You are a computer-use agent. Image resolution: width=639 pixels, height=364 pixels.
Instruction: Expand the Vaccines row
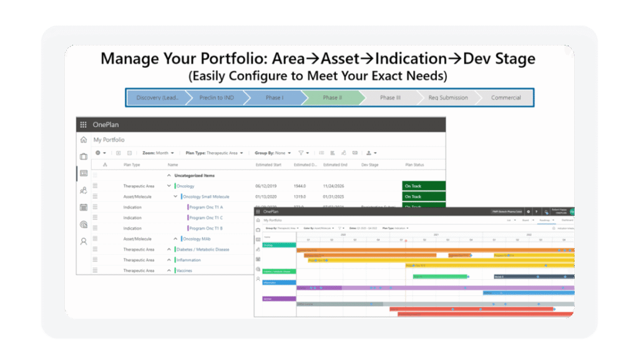click(169, 271)
